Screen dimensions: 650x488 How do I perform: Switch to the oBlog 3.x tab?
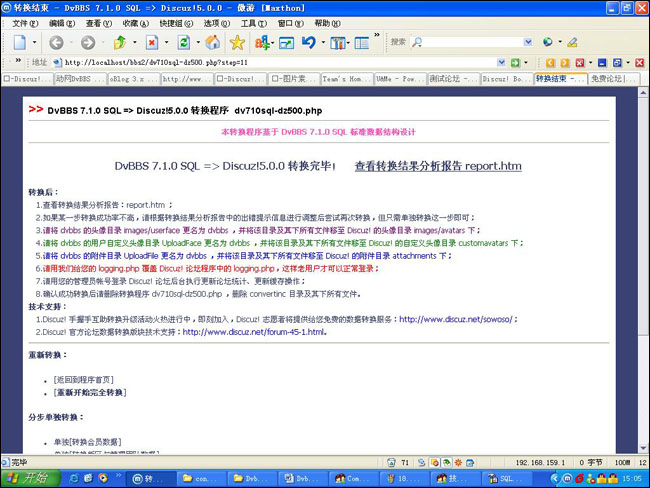pos(133,79)
